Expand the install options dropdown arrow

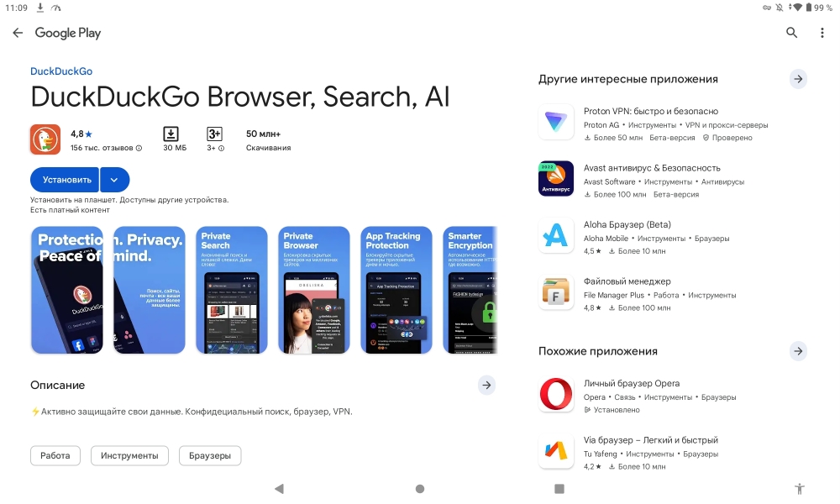point(114,180)
